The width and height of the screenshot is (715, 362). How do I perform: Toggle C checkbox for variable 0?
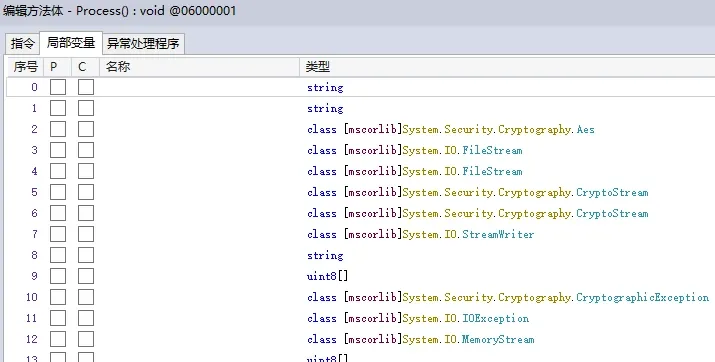tap(86, 87)
